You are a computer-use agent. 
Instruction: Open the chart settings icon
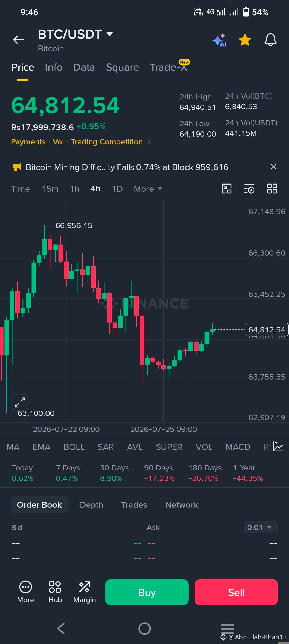pos(249,189)
